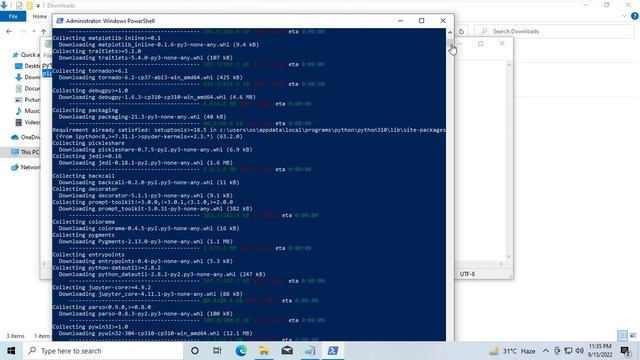This screenshot has width=640, height=360.
Task: Click the UTF-8 encoding in Notepad status bar
Action: coord(467,274)
